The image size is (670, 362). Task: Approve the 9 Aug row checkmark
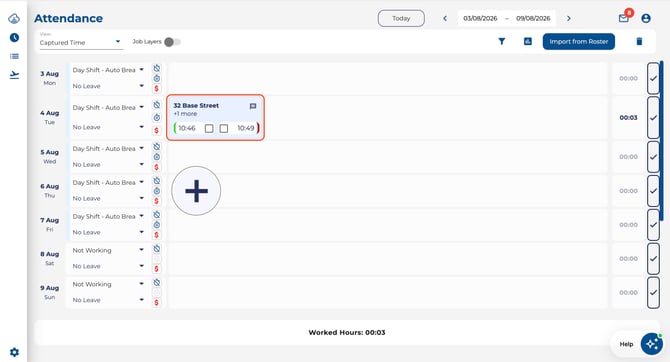pos(653,292)
